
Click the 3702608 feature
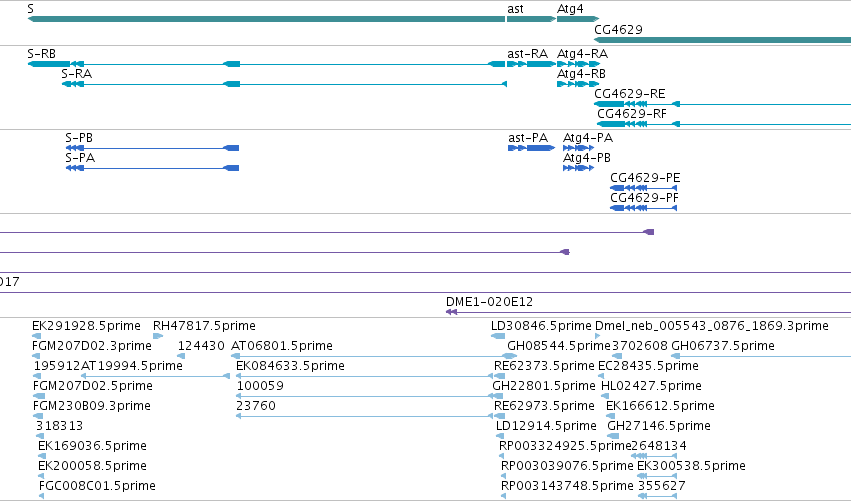617,356
